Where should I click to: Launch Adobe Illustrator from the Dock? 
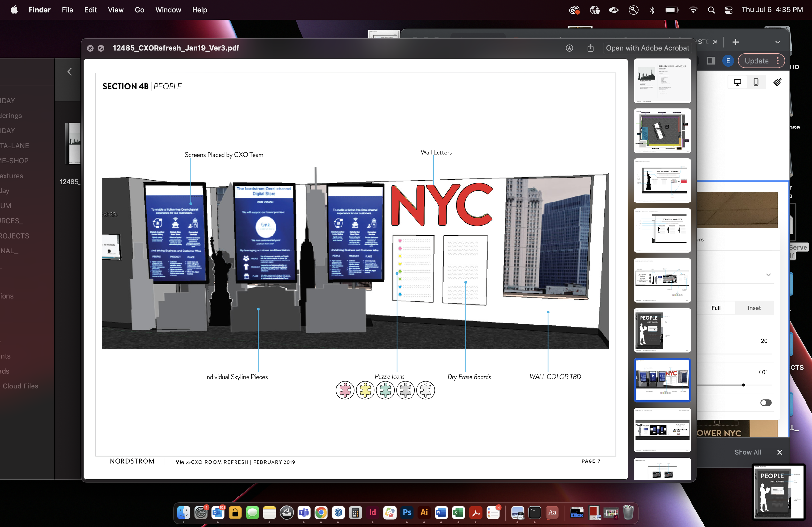tap(424, 512)
